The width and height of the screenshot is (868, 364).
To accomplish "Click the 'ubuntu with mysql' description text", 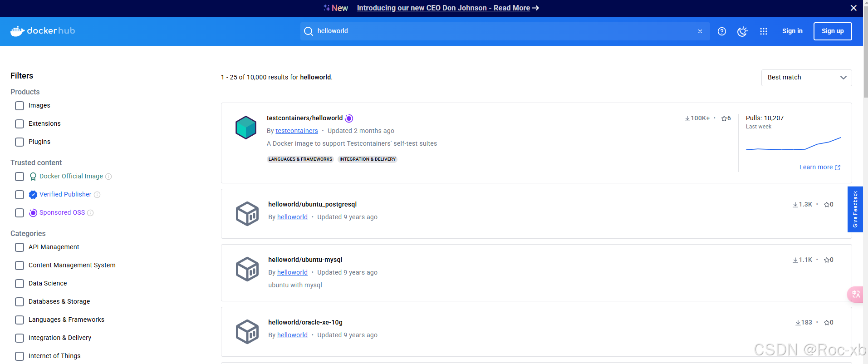I will click(295, 285).
